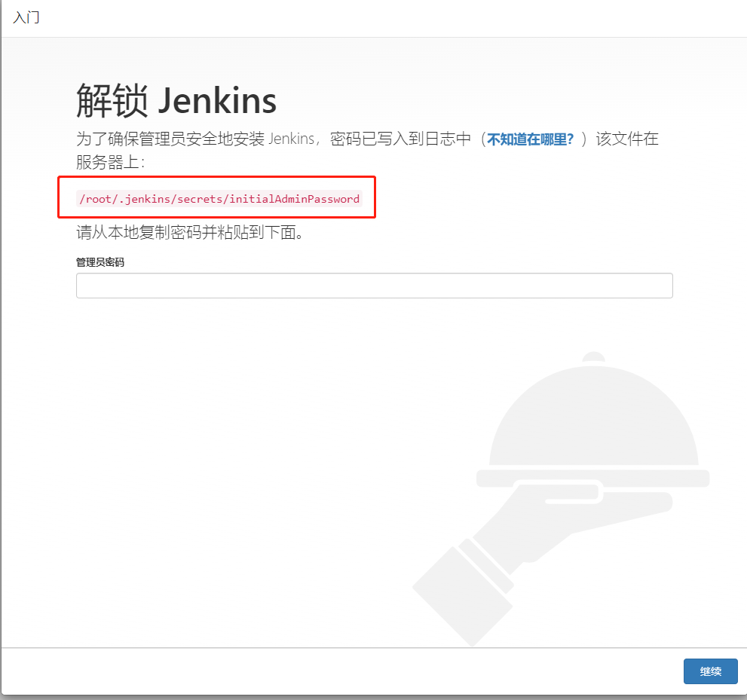Click the 解锁 Jenkins heading
The image size is (747, 700).
pos(176,100)
